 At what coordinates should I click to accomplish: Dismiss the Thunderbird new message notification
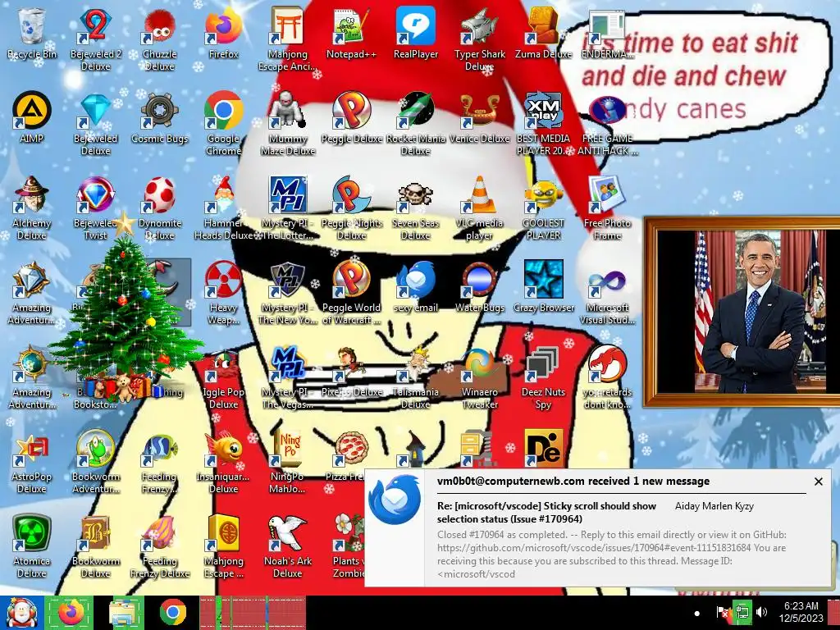(818, 482)
